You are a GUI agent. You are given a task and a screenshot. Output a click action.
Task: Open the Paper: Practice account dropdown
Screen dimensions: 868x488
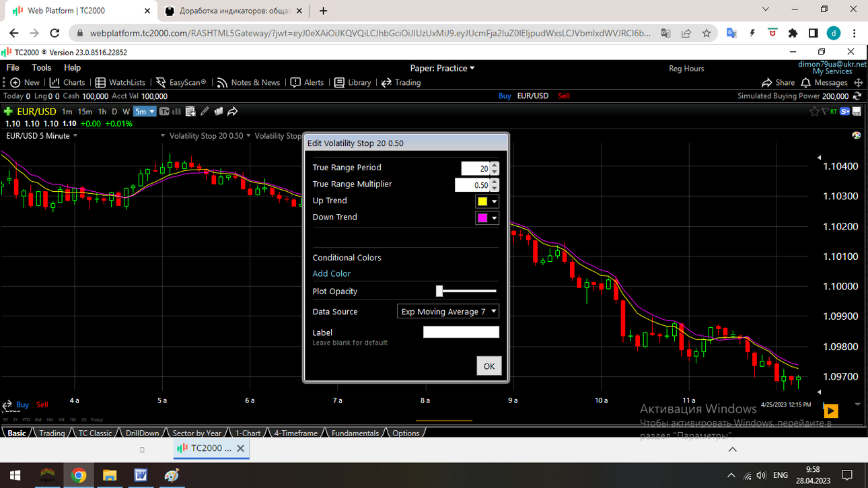pyautogui.click(x=443, y=68)
